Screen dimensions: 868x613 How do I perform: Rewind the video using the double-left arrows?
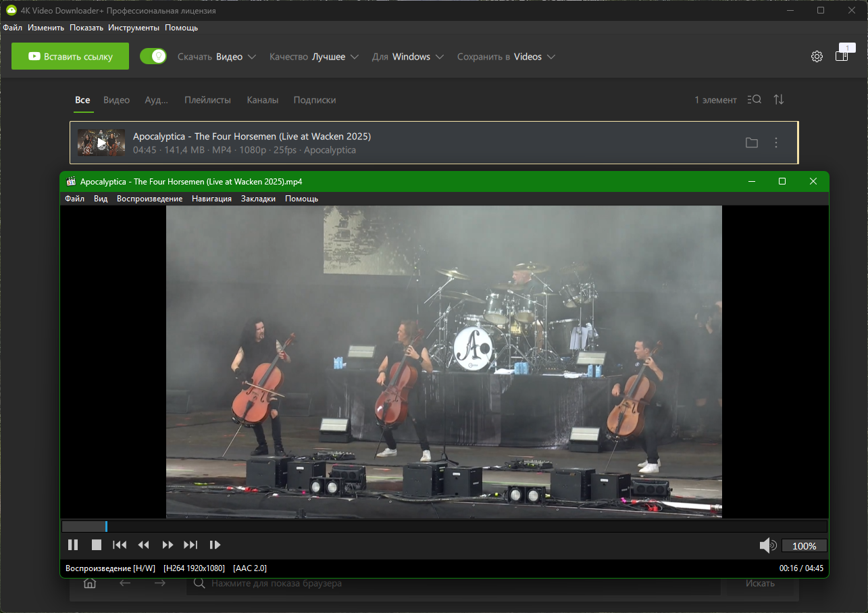(x=143, y=545)
